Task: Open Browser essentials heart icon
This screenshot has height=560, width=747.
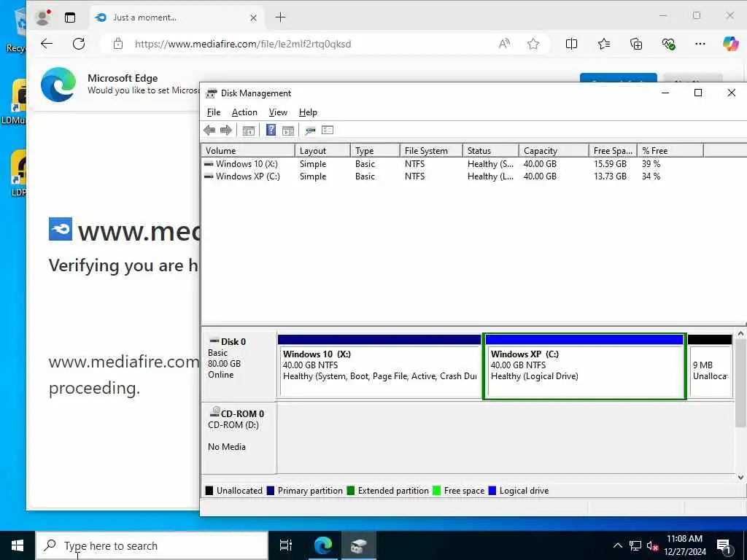Action: [x=668, y=44]
